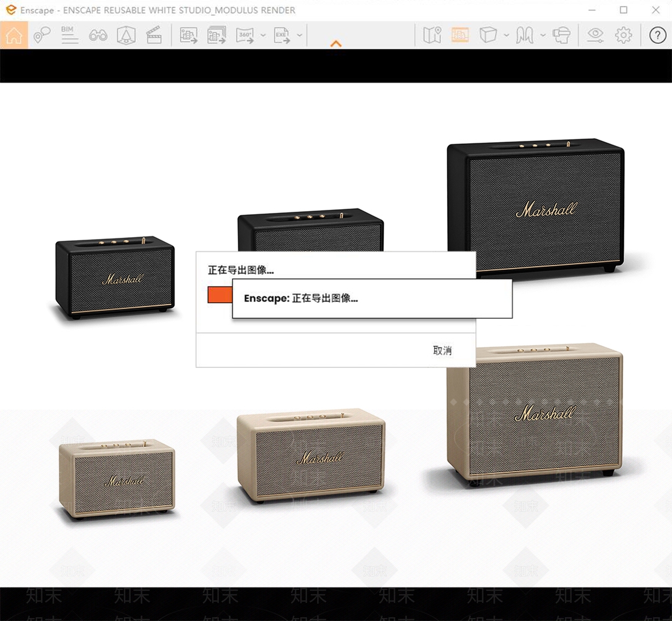Viewport: 672px width, 621px height.
Task: Click the Home icon in Enscape toolbar
Action: point(14,35)
